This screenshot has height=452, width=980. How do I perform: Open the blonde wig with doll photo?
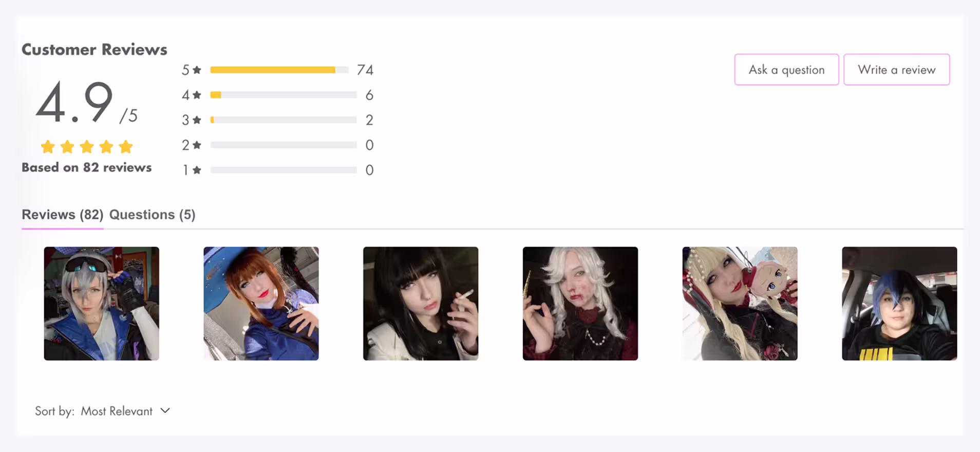pyautogui.click(x=740, y=304)
